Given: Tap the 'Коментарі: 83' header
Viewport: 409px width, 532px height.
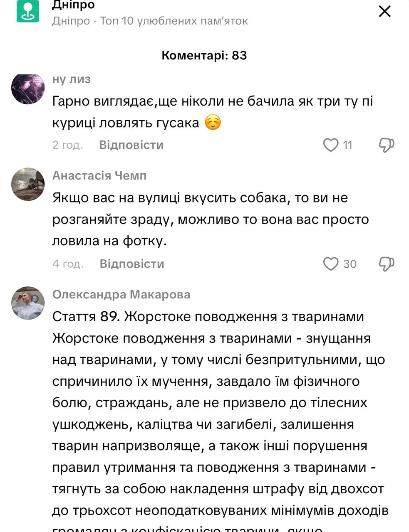Looking at the screenshot, I should [x=204, y=55].
